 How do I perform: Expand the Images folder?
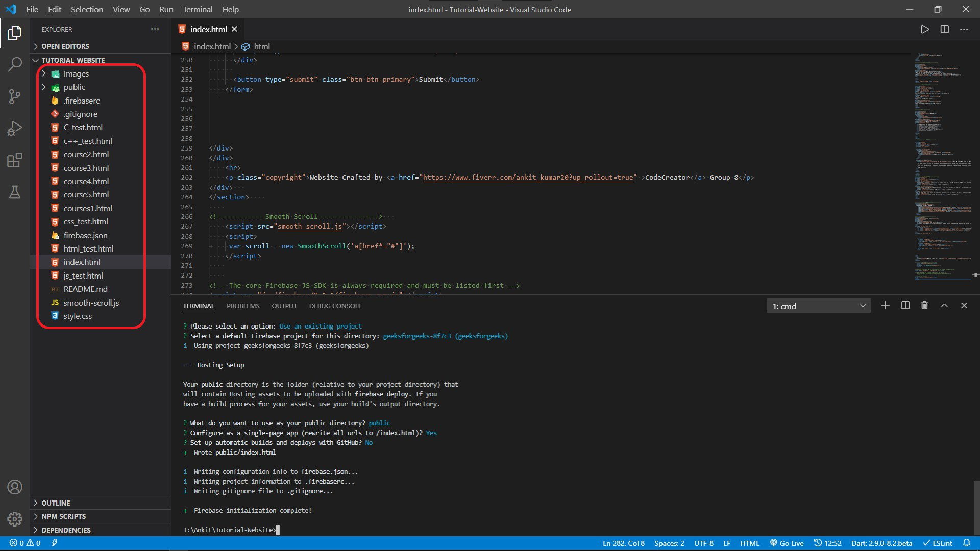[x=76, y=74]
